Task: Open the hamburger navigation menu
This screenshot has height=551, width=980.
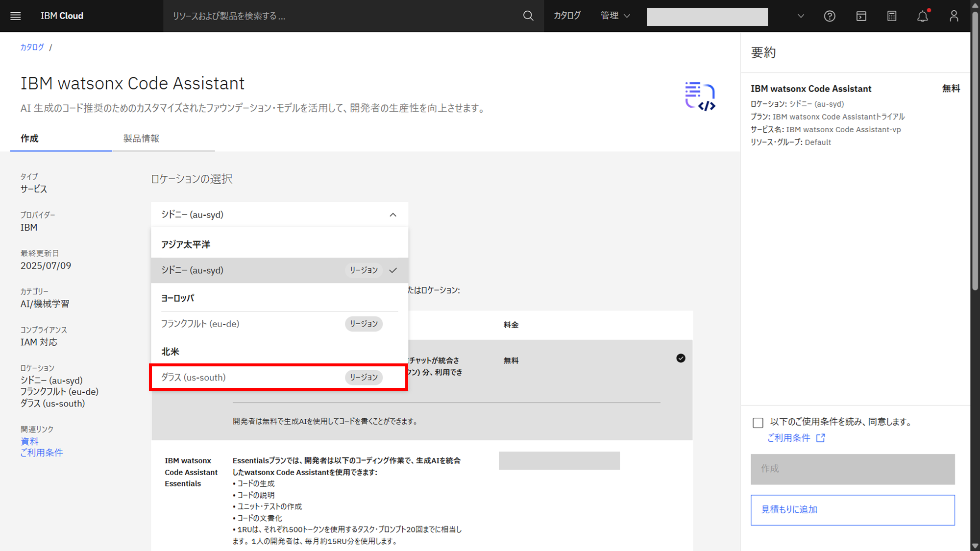Action: coord(16,16)
